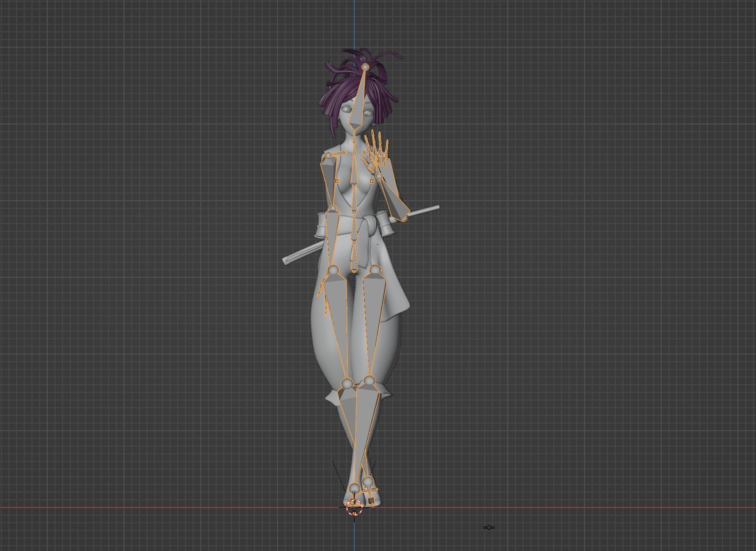Click the elbow joint of the raised arm
The width and height of the screenshot is (756, 551).
pyautogui.click(x=404, y=219)
